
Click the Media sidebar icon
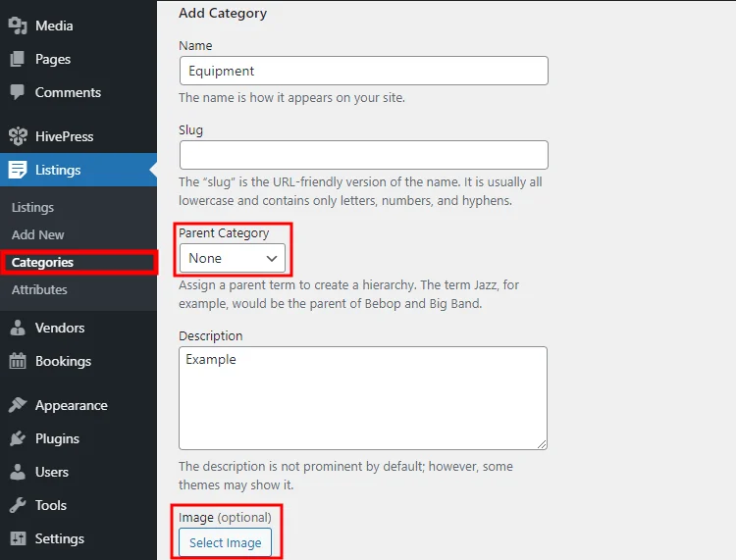(x=18, y=25)
